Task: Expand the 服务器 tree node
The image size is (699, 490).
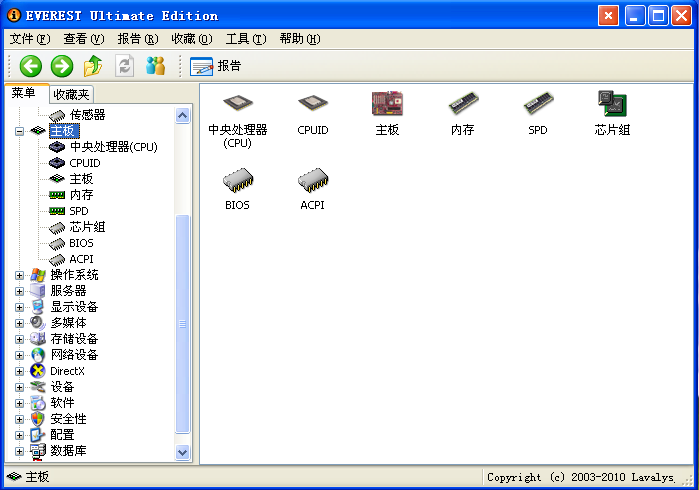Action: click(x=19, y=291)
